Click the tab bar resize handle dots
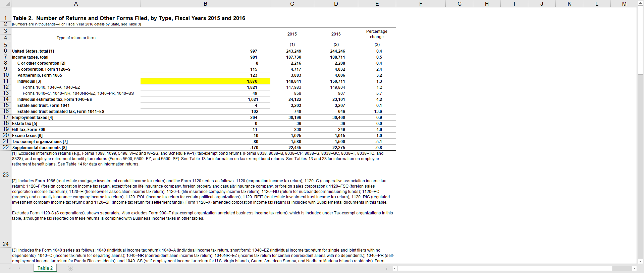644x273 pixels. (387, 268)
